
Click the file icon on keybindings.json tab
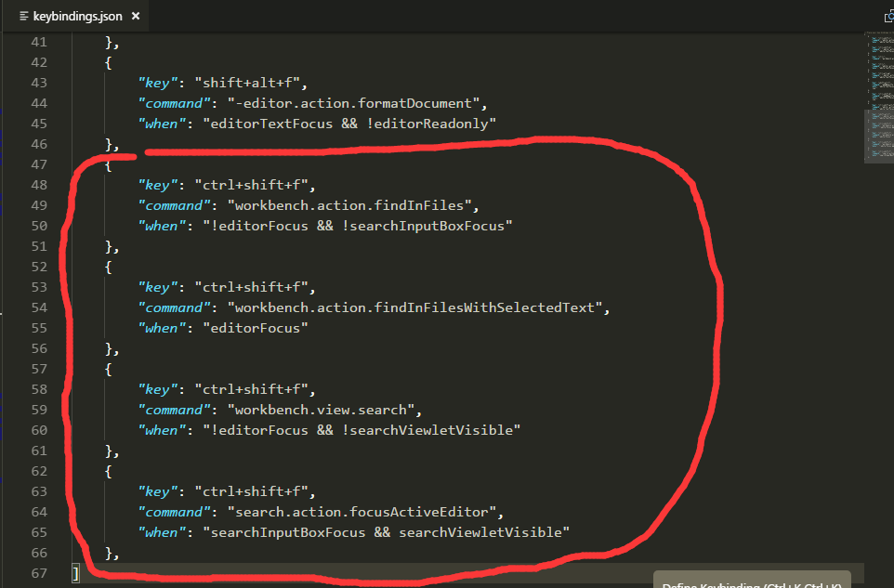24,16
